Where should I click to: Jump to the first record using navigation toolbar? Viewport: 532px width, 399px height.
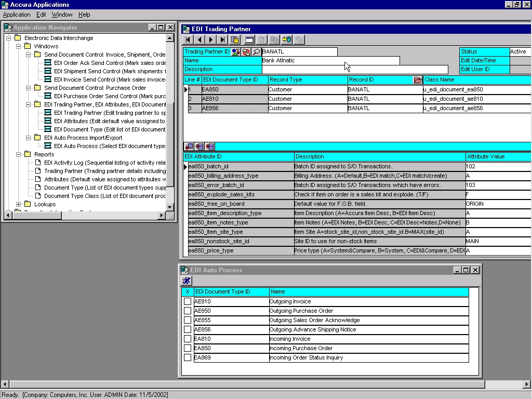pos(188,39)
